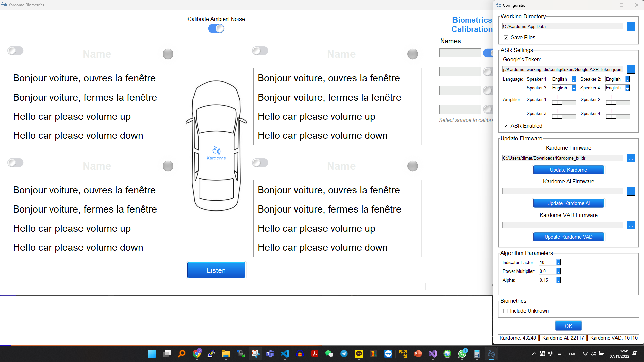644x362 pixels.
Task: Click the browse icon beside Google's Token path
Action: coord(631,69)
